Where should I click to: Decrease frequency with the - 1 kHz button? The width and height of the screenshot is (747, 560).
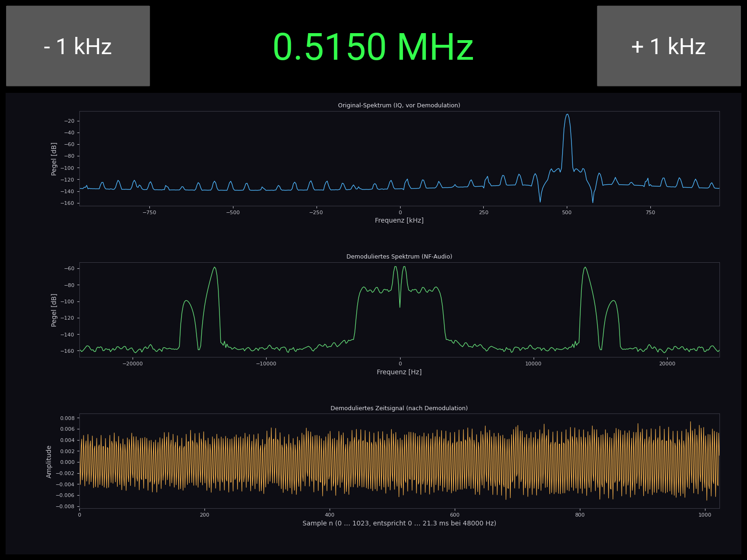(78, 46)
